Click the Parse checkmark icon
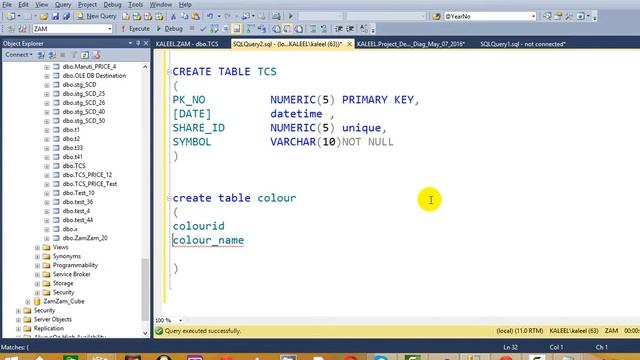The height and width of the screenshot is (360, 640). [x=203, y=29]
